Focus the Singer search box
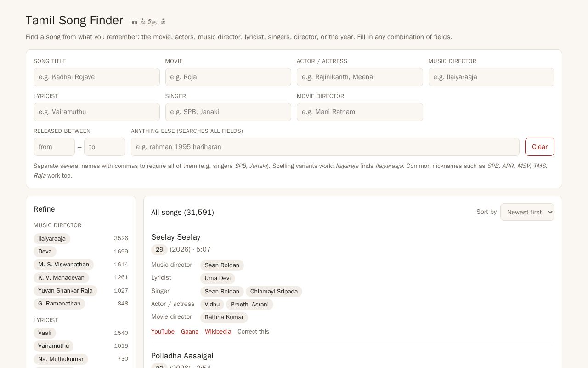The width and height of the screenshot is (588, 368). (228, 112)
